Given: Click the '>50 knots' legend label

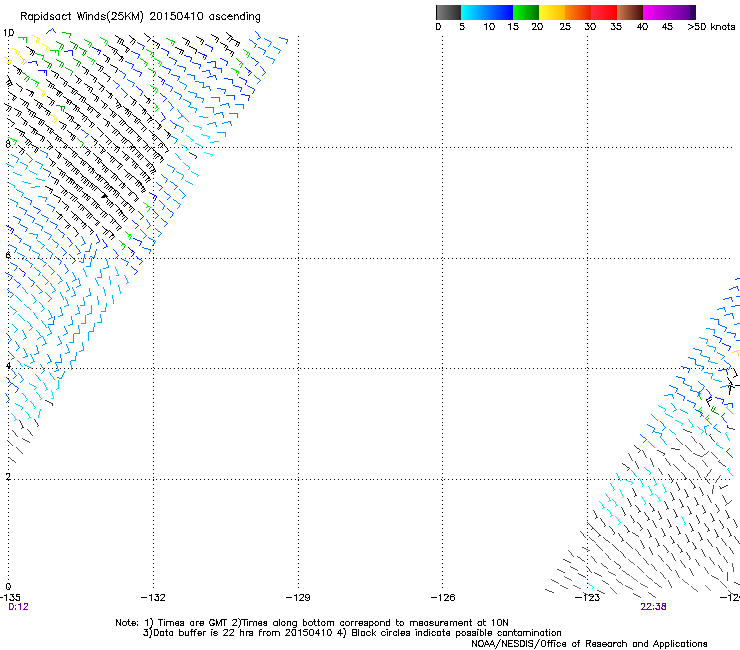Looking at the screenshot, I should (711, 27).
